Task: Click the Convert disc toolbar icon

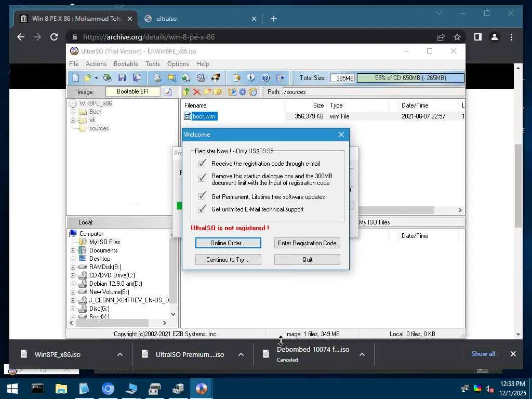Action: 187,78
